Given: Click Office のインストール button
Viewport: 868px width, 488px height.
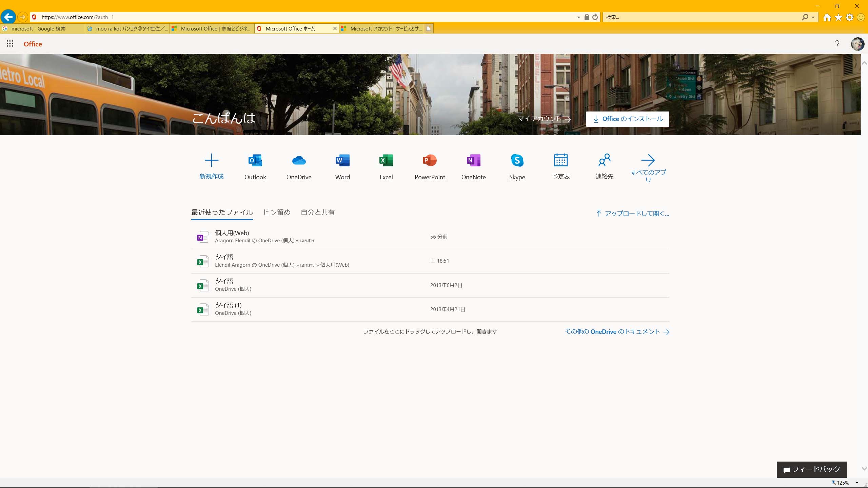Looking at the screenshot, I should pos(627,119).
